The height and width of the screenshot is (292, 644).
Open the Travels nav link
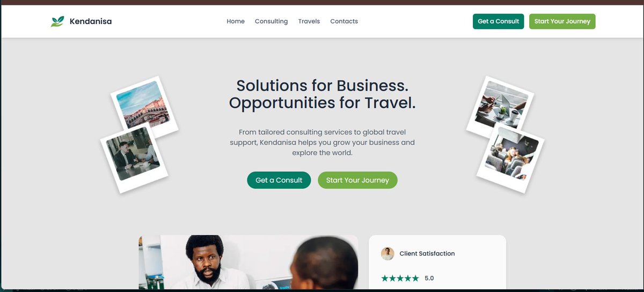(x=309, y=21)
